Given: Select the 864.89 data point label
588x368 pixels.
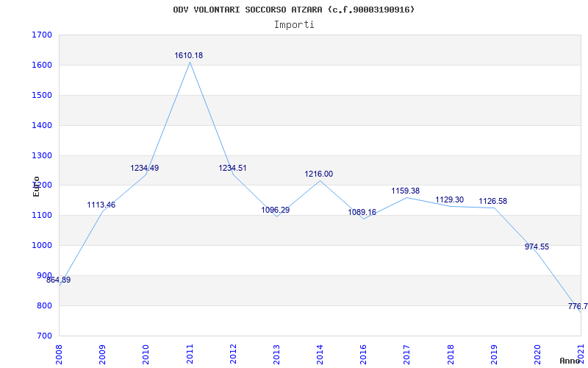Looking at the screenshot, I should (59, 280).
